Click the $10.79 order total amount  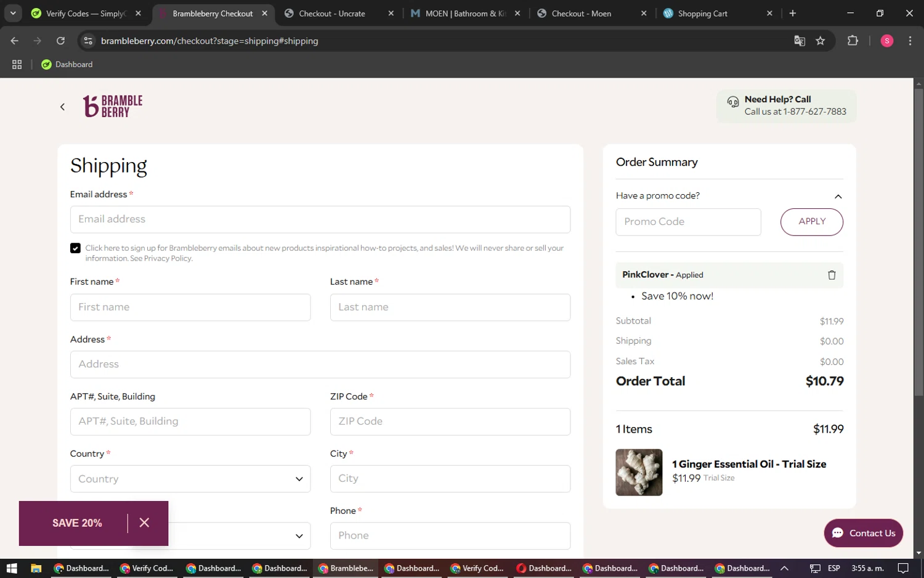[x=824, y=381]
